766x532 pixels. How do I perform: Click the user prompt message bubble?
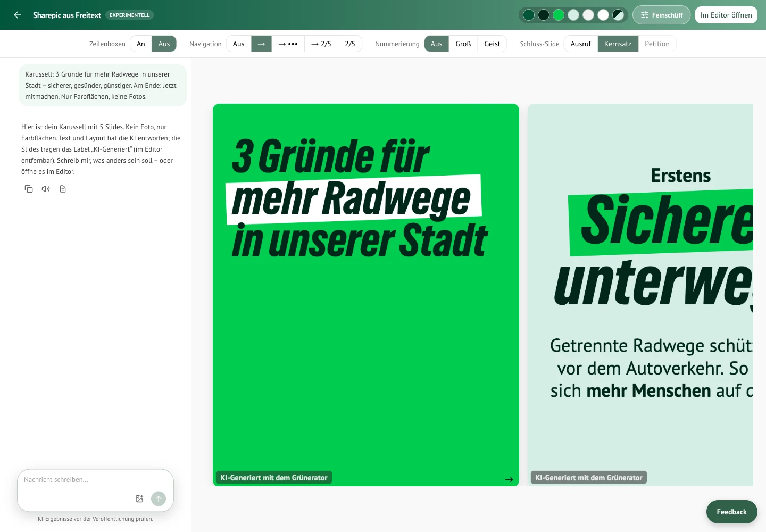[103, 86]
